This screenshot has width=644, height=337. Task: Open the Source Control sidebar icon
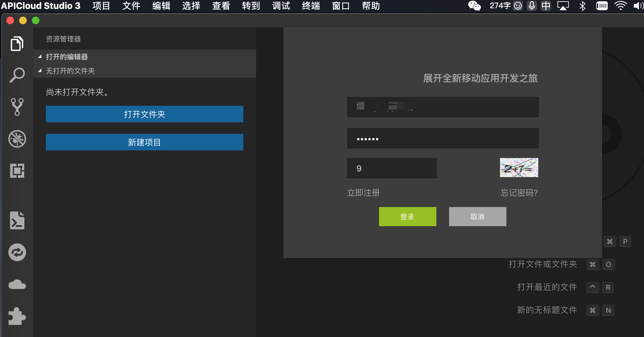pos(17,106)
